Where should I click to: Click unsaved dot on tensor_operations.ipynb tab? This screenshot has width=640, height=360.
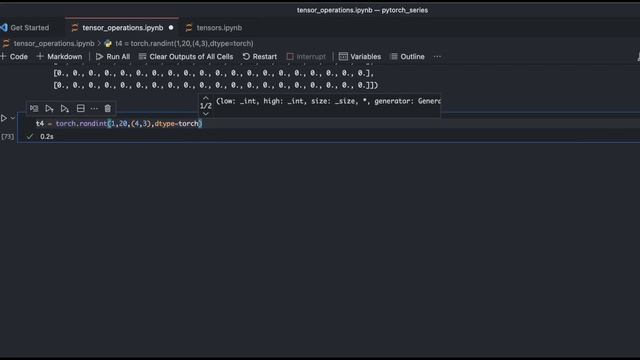[171, 28]
